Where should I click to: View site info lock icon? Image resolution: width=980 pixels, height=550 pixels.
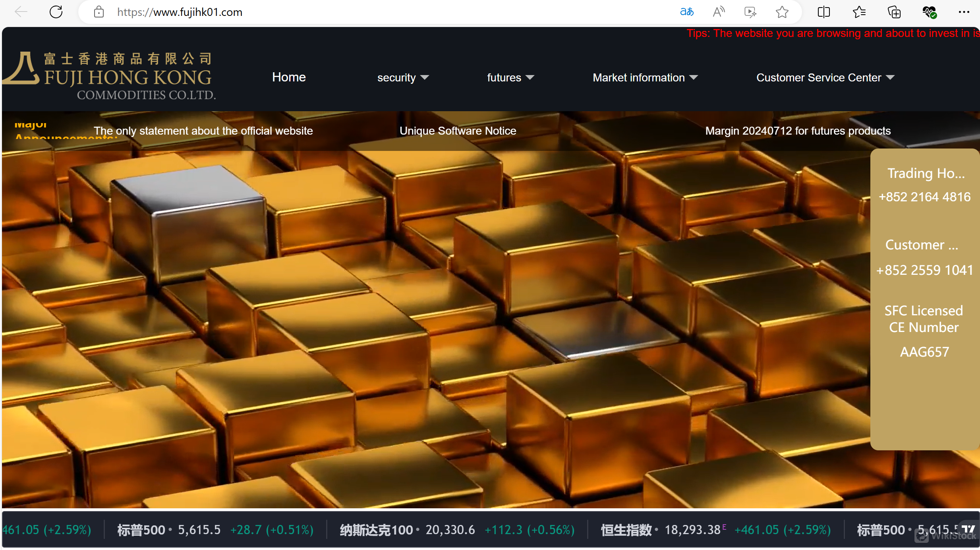99,12
